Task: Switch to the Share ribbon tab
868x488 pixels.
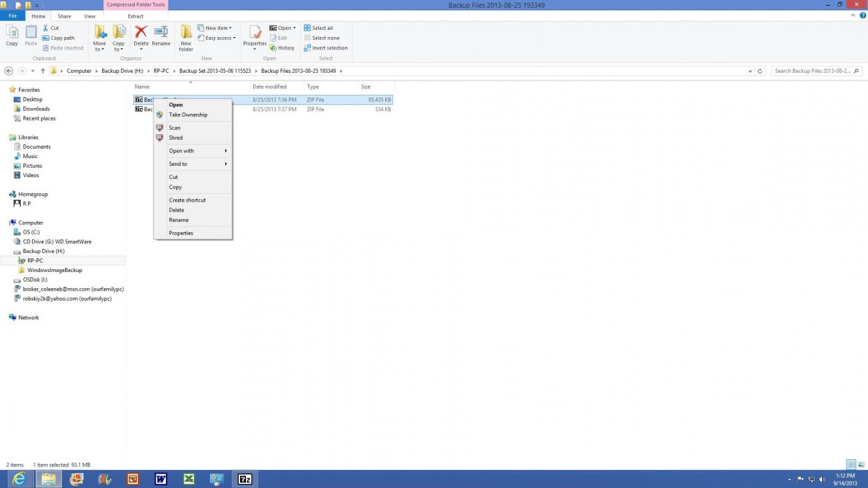Action: click(x=64, y=16)
